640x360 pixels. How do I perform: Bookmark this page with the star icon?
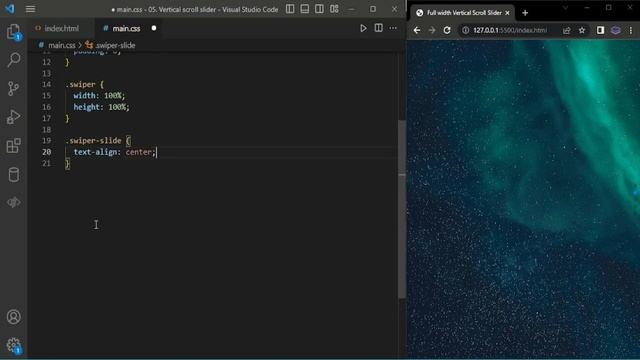(582, 30)
